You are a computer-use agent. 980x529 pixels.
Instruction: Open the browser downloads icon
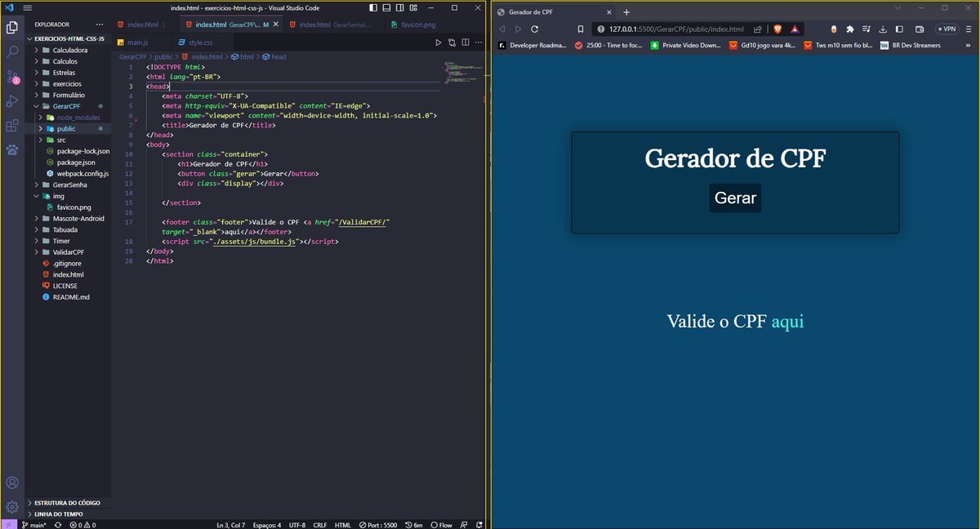(883, 29)
